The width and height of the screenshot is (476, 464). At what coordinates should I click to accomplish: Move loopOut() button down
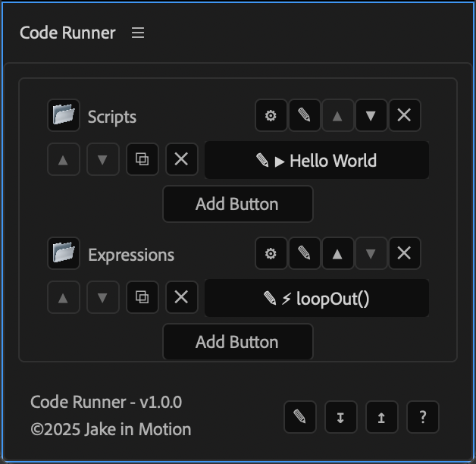pyautogui.click(x=102, y=297)
